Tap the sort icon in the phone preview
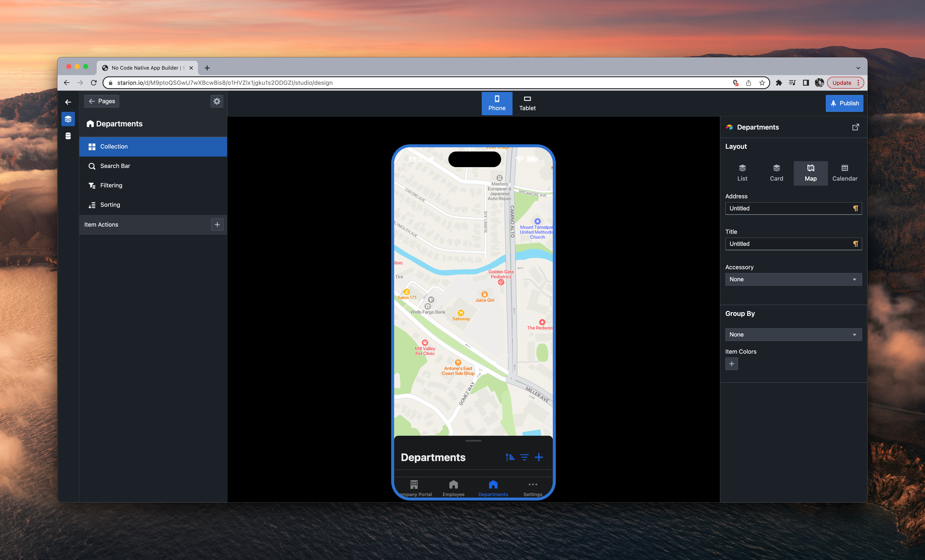Screen dimensions: 925x560 [509, 457]
